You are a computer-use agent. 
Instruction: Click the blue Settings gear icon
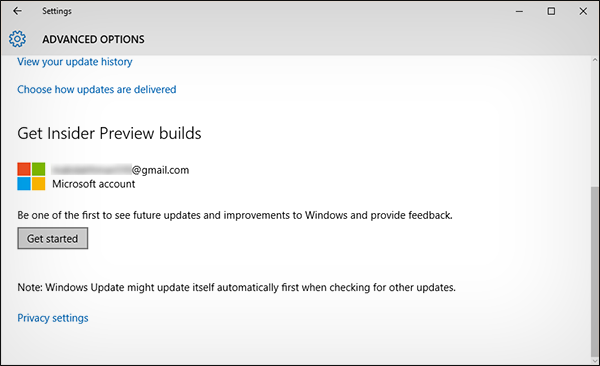pyautogui.click(x=17, y=39)
